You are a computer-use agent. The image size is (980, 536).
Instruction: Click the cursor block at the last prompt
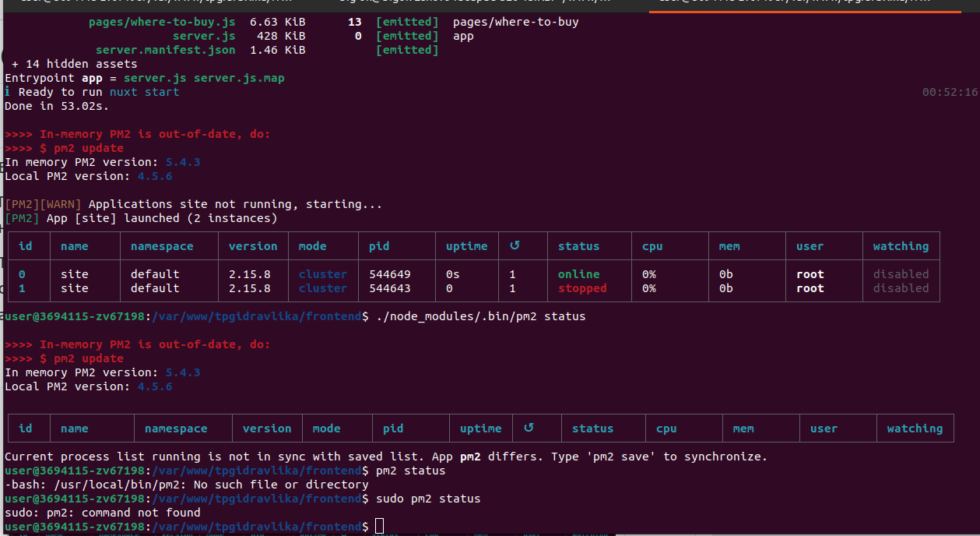[x=379, y=527]
